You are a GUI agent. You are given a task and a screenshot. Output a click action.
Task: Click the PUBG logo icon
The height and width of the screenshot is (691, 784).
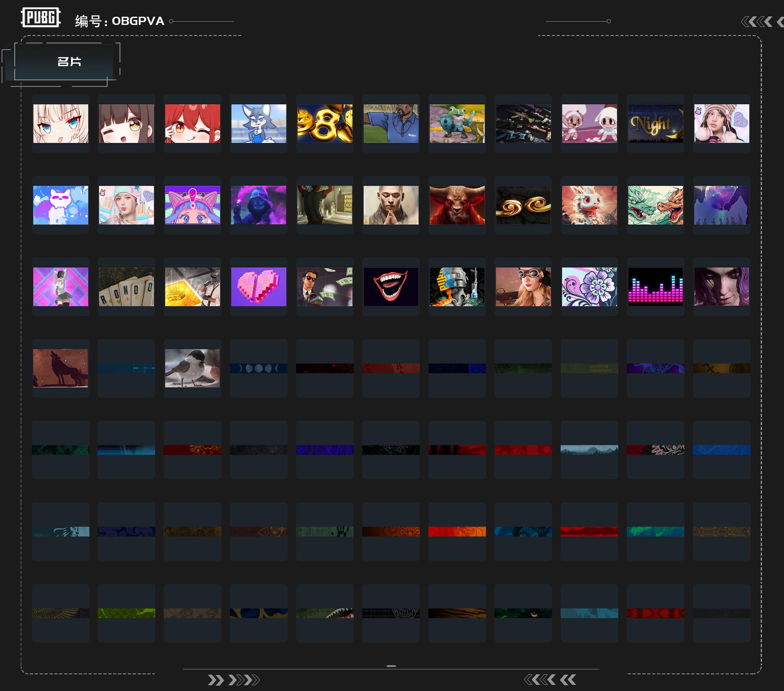(40, 18)
